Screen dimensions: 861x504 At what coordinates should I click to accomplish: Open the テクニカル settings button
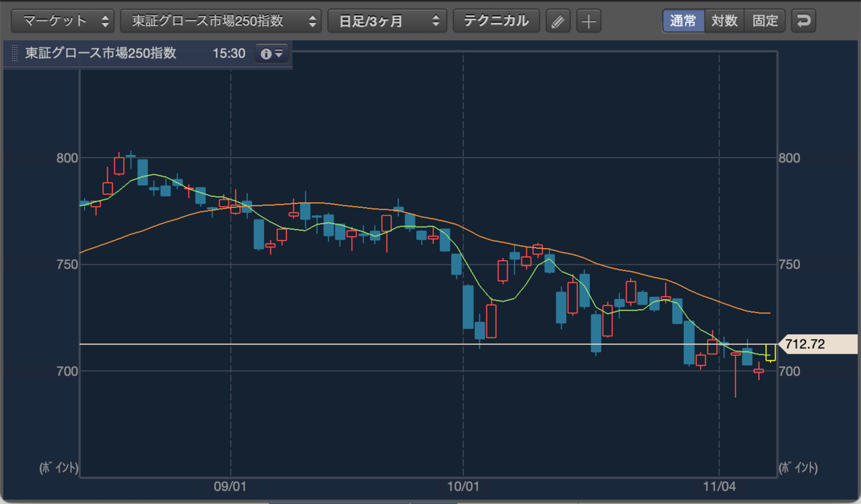click(497, 21)
